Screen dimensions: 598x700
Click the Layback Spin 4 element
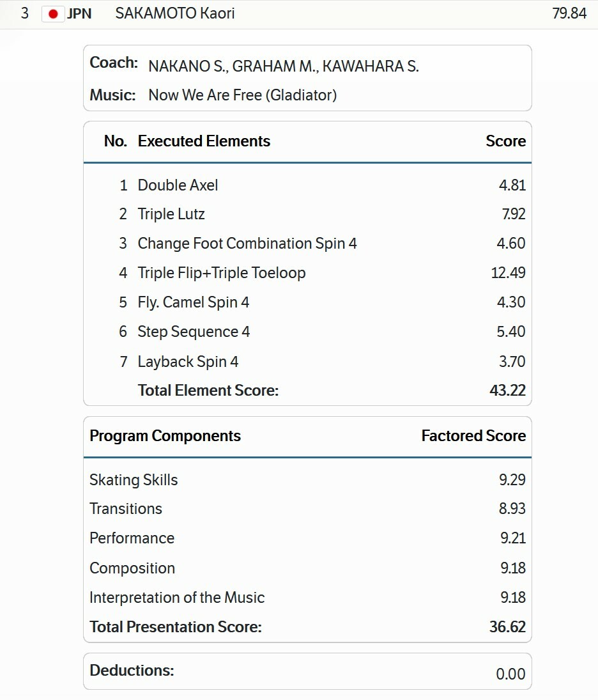click(x=188, y=362)
